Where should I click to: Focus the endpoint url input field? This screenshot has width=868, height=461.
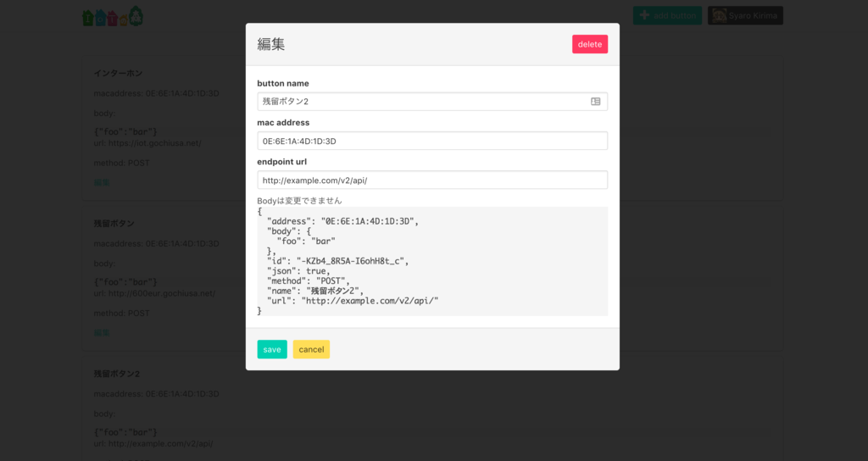click(x=432, y=180)
